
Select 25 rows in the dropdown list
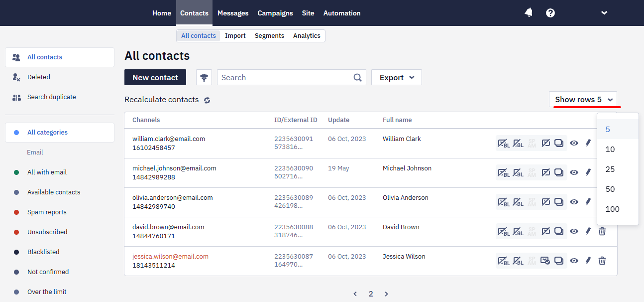(x=618, y=169)
